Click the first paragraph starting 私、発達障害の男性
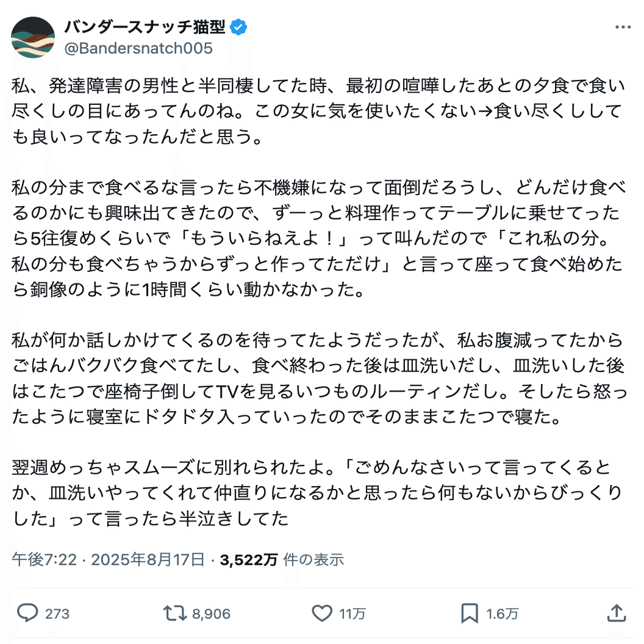The image size is (644, 644). [x=317, y=111]
